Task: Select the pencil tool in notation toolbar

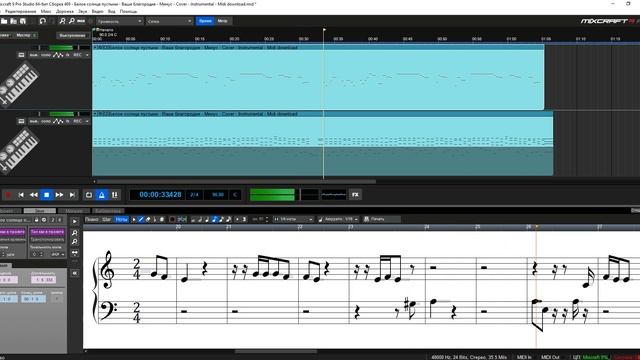Action: pyautogui.click(x=141, y=220)
